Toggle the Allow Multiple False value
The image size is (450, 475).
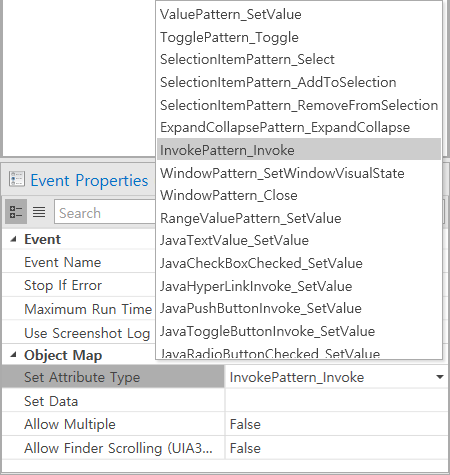[337, 424]
